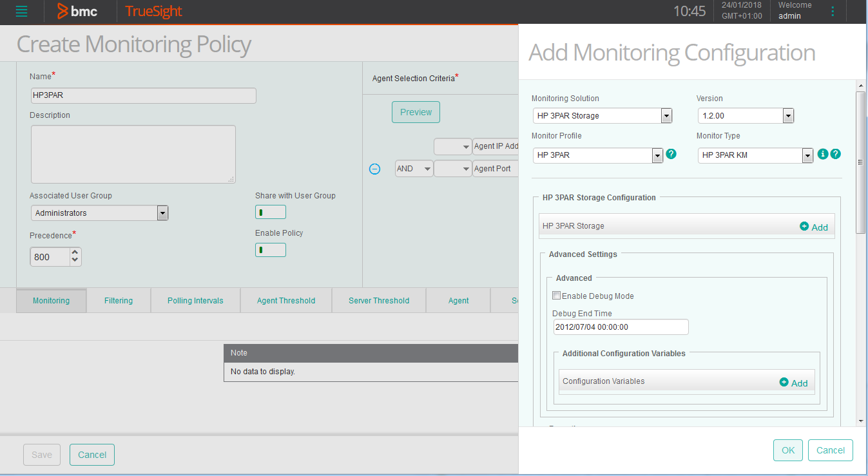868x476 pixels.
Task: Open help for the Monitor Type field
Action: tap(836, 155)
